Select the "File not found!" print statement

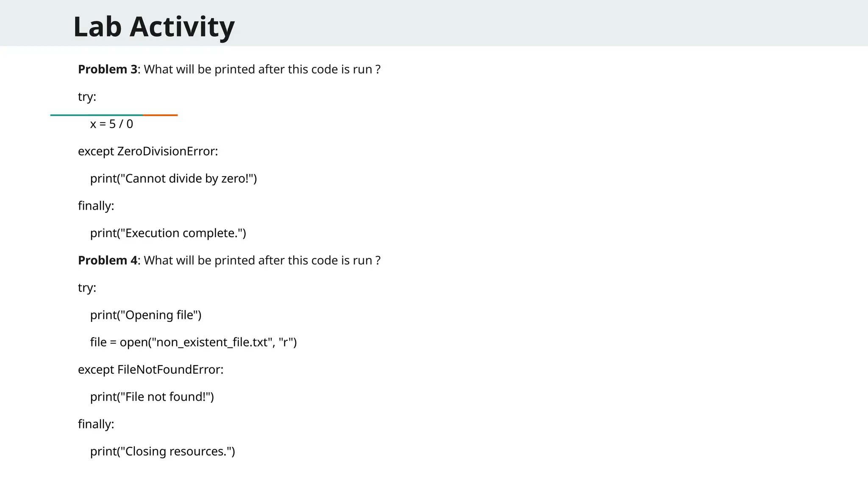(152, 397)
